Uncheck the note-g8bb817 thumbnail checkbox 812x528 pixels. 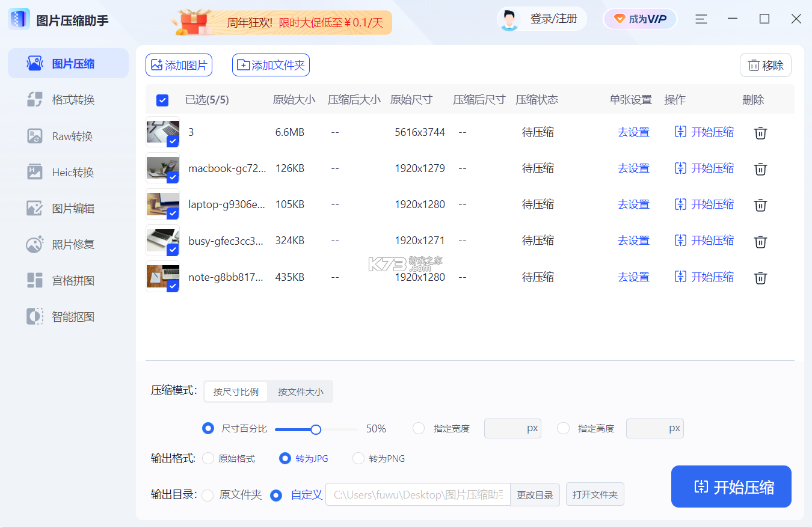point(173,286)
